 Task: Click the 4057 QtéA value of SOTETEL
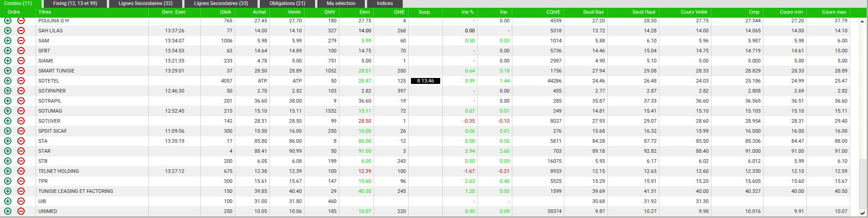coord(226,81)
